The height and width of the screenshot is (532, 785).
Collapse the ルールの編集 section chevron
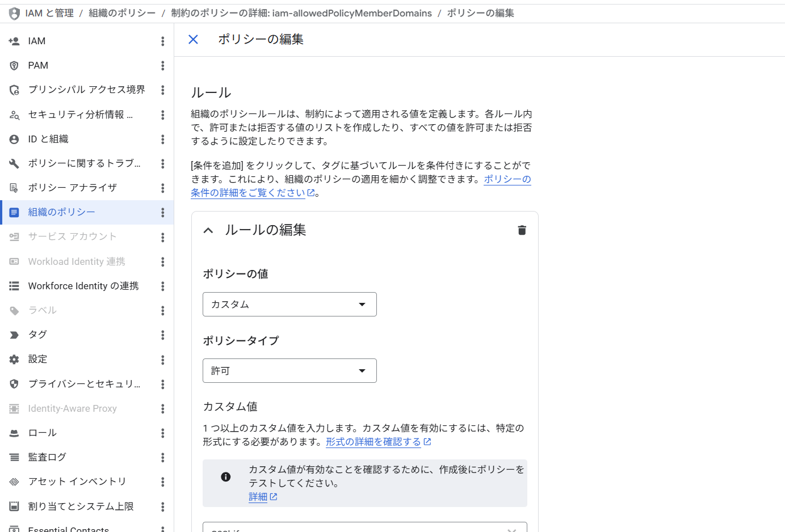pos(208,230)
